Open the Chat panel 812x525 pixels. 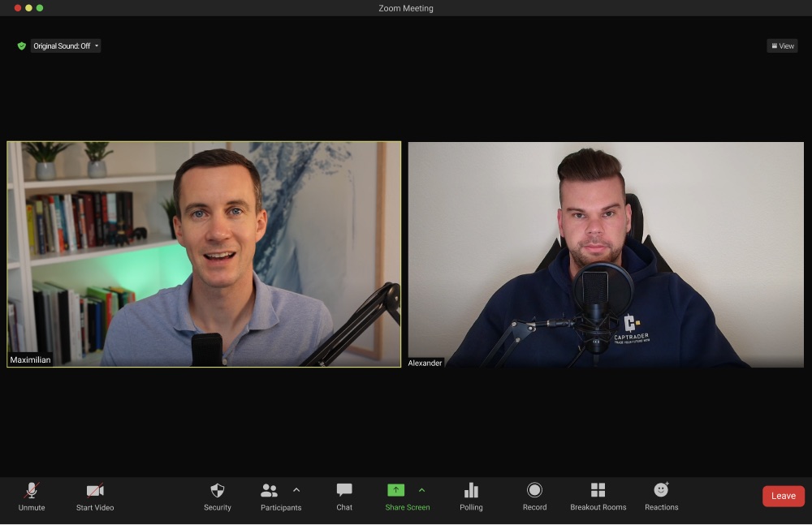tap(344, 491)
